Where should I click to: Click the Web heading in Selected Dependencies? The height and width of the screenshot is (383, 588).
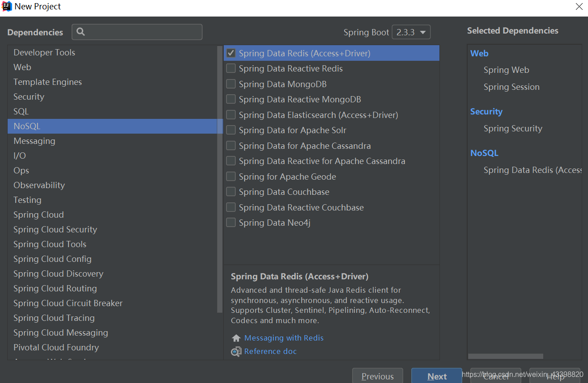[x=479, y=53]
